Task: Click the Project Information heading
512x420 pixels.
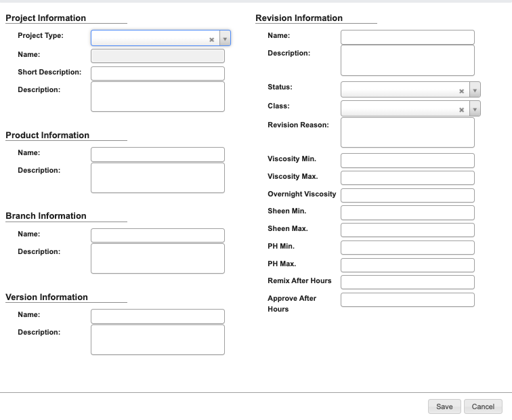Action: [46, 18]
